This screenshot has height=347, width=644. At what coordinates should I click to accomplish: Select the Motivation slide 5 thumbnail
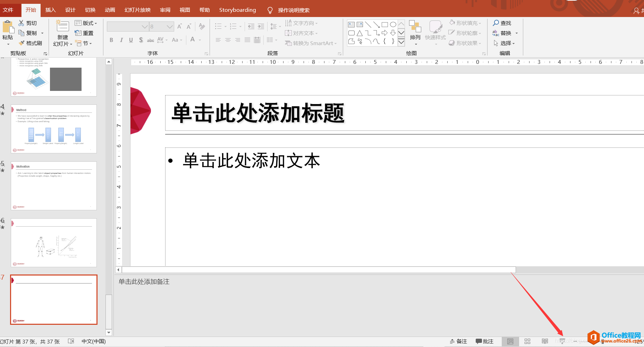(x=54, y=186)
